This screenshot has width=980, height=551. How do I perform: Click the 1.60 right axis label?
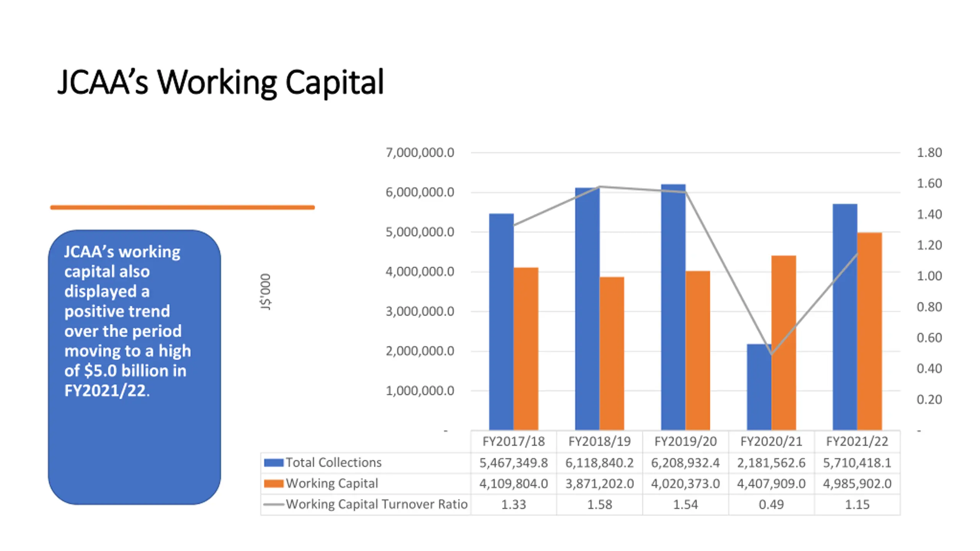click(929, 183)
